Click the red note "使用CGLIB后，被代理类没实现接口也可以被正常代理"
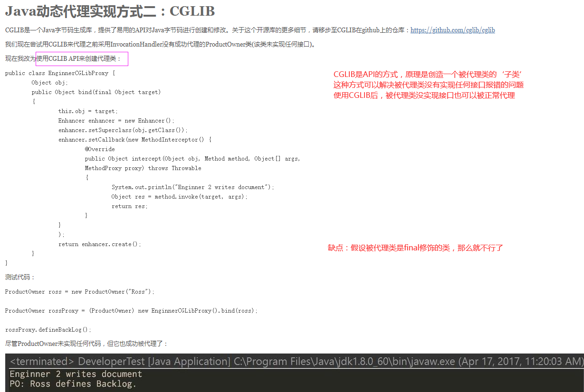The image size is (584, 392). (424, 96)
